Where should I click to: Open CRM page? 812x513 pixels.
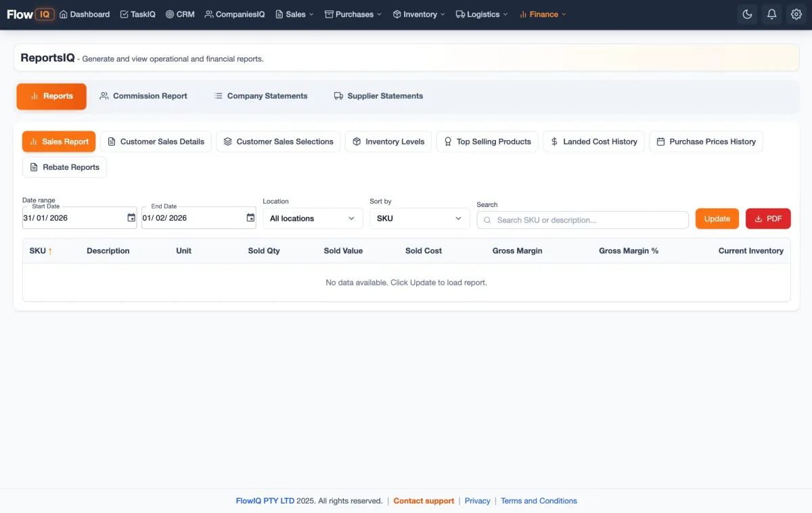point(180,14)
